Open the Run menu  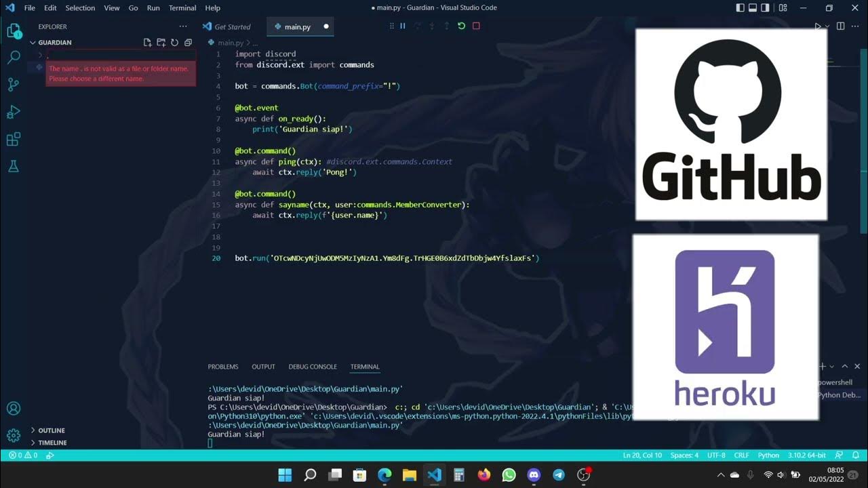[153, 7]
